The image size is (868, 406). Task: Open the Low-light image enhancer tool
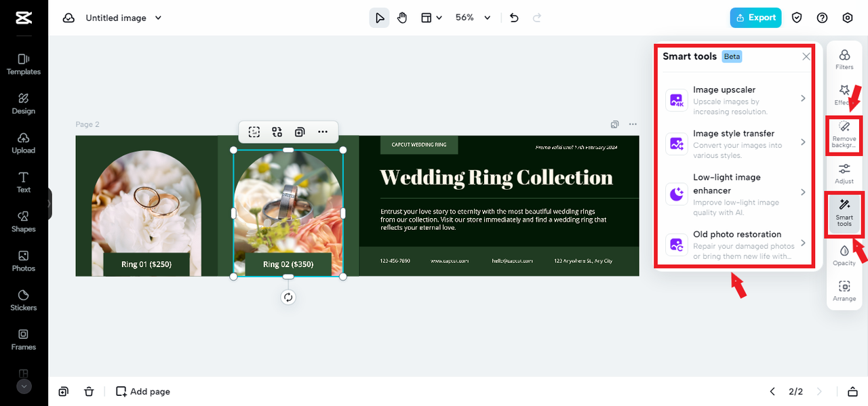point(736,194)
